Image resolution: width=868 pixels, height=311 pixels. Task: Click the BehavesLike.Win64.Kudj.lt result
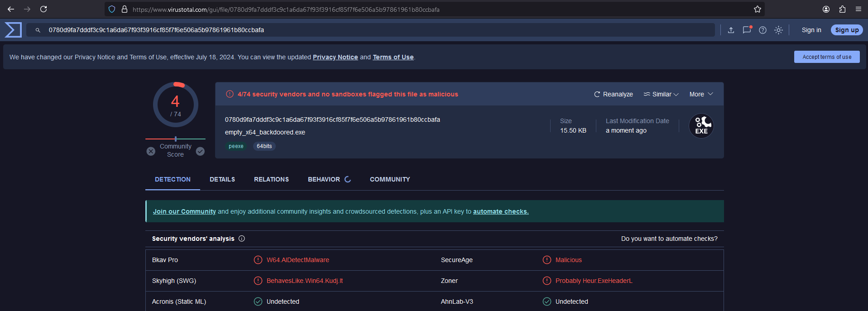click(305, 281)
